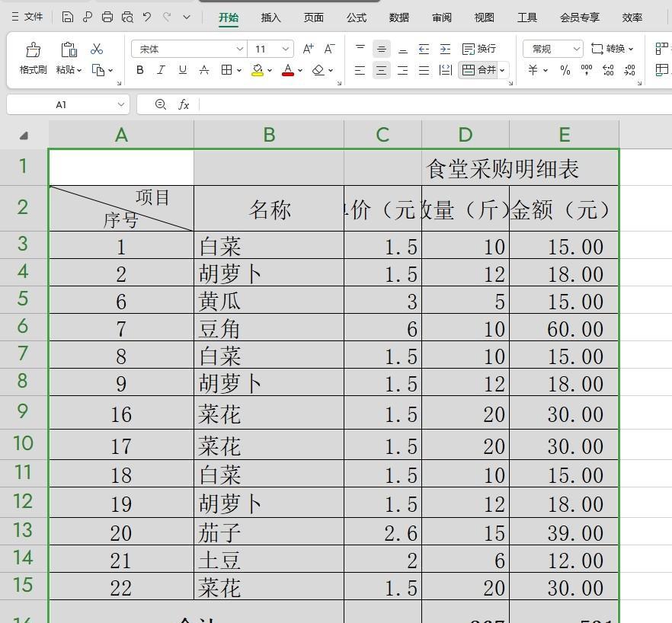Switch to the 视图 (View) tab
This screenshot has height=623, width=672.
485,18
